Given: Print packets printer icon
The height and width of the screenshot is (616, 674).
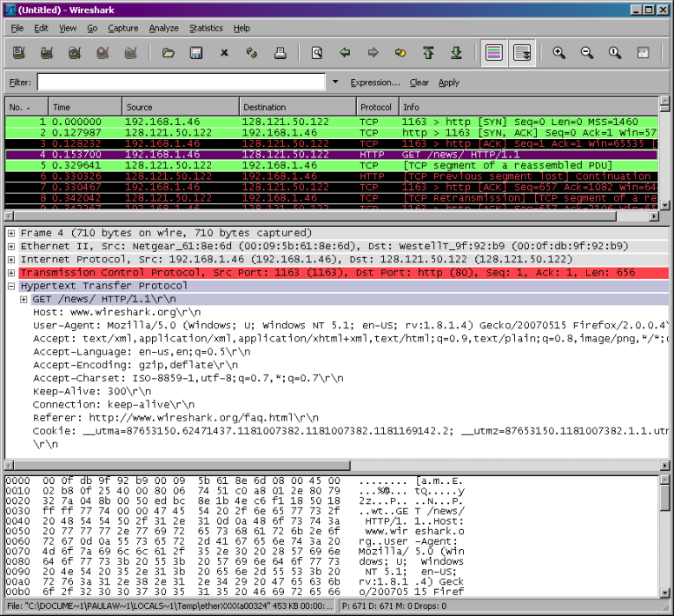Looking at the screenshot, I should click(281, 53).
